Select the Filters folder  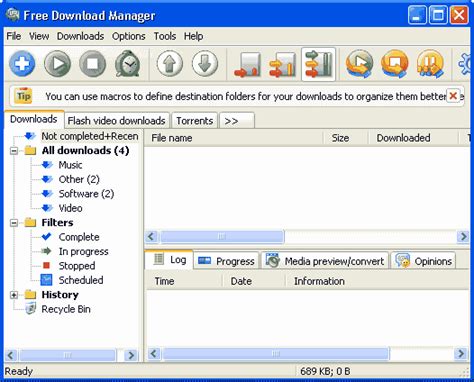coord(57,223)
